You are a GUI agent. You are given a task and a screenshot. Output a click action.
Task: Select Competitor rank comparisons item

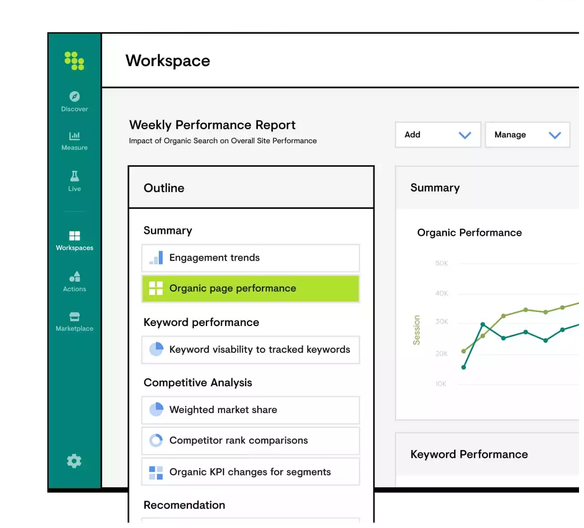coord(251,441)
